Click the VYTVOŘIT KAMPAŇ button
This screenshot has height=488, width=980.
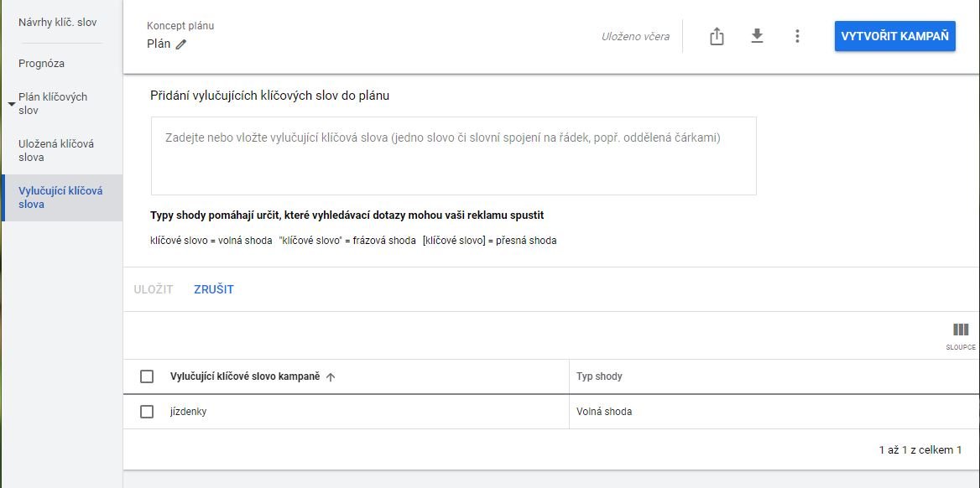tap(894, 36)
